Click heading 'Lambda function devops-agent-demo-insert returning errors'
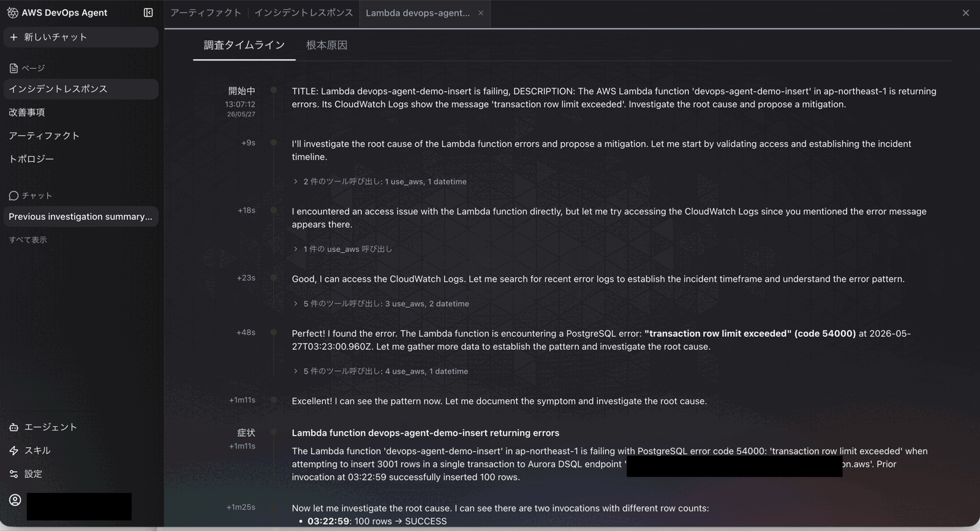The image size is (980, 531). [x=426, y=433]
